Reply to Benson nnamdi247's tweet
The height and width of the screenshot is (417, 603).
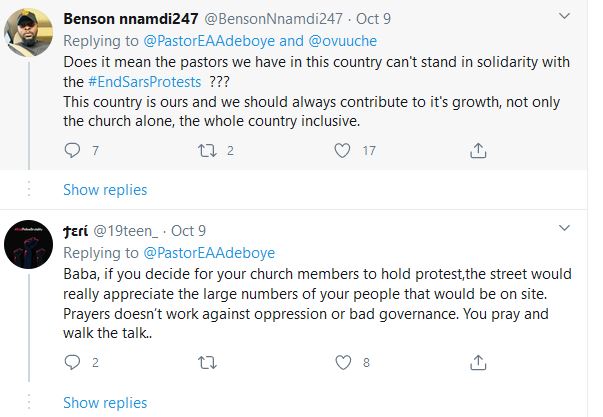click(x=71, y=150)
